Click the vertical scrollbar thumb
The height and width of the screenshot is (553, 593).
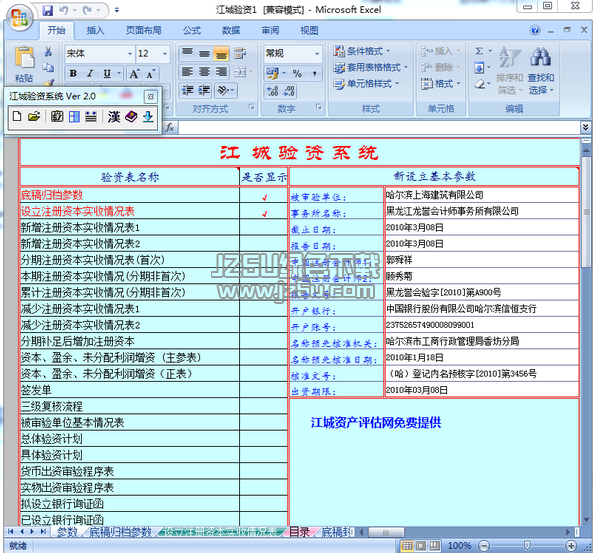click(x=586, y=212)
